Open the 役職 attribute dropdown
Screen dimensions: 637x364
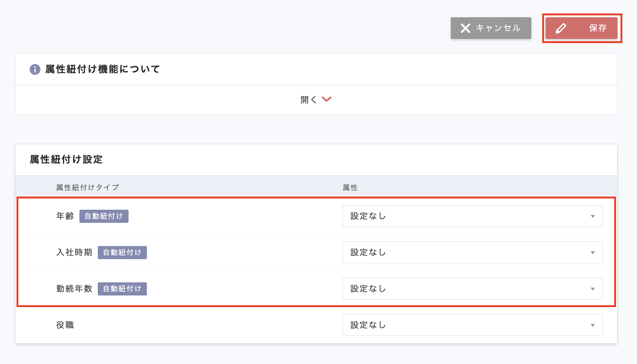[472, 325]
